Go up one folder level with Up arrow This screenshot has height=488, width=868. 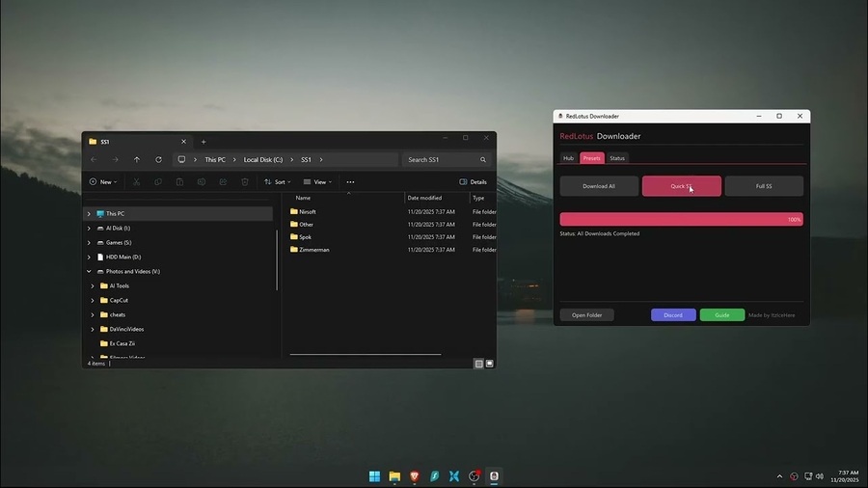coord(137,160)
